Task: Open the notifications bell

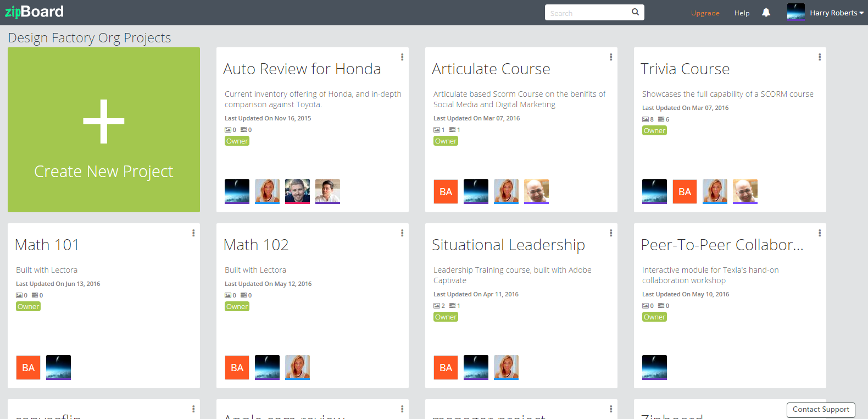Action: [x=766, y=12]
